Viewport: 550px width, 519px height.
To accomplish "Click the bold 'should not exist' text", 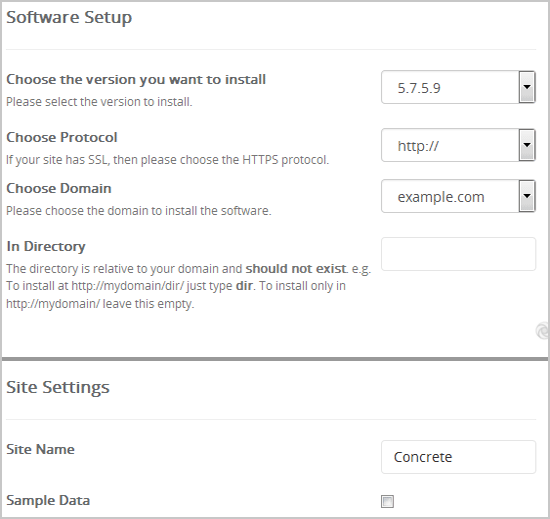I will 296,269.
